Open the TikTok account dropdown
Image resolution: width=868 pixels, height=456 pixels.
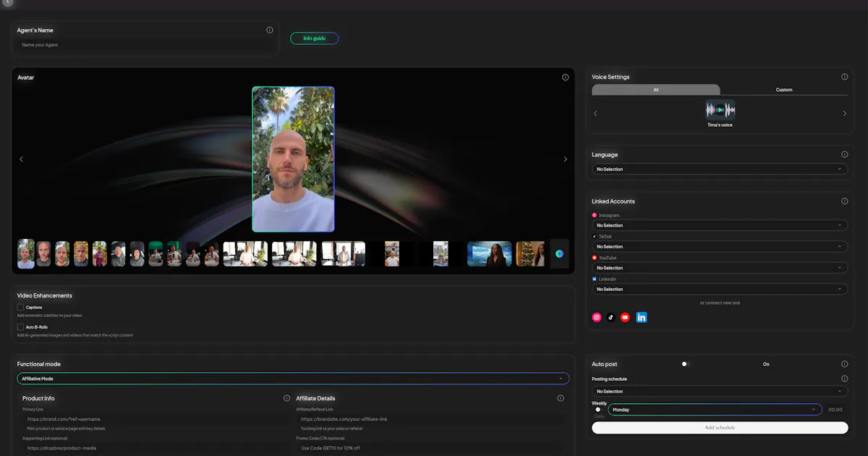tap(720, 247)
